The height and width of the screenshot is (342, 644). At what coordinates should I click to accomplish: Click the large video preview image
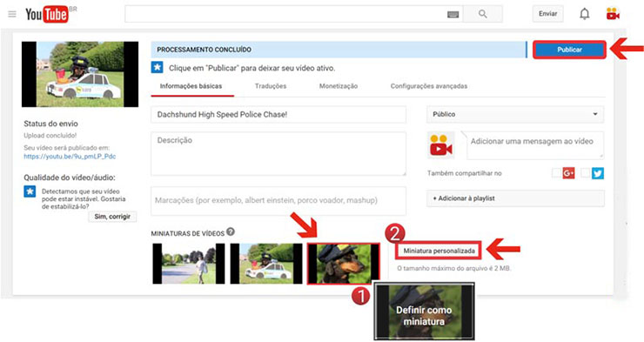coord(80,74)
